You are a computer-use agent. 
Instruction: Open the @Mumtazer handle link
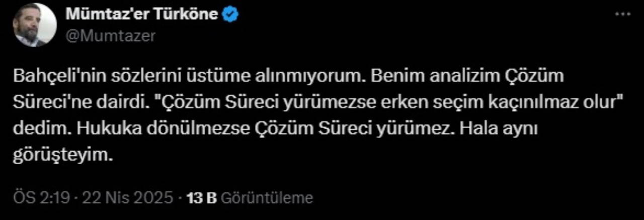pyautogui.click(x=110, y=36)
